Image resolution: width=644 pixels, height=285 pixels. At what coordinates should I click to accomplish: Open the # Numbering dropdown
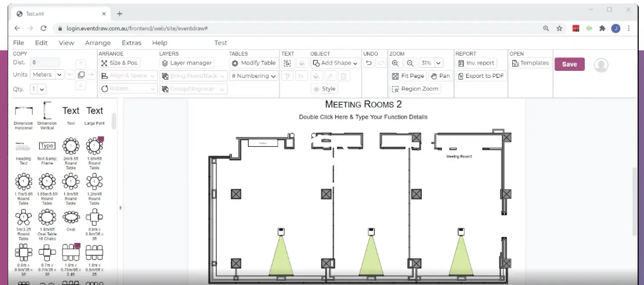coord(253,76)
